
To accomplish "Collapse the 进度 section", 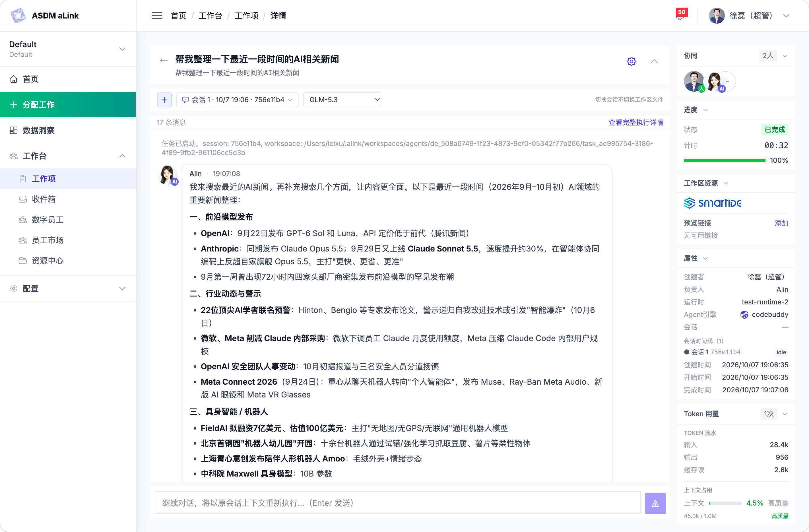I will pos(705,110).
